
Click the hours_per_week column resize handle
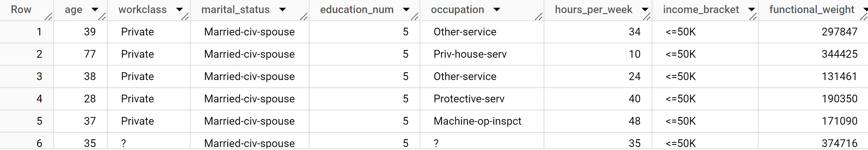[x=647, y=16]
